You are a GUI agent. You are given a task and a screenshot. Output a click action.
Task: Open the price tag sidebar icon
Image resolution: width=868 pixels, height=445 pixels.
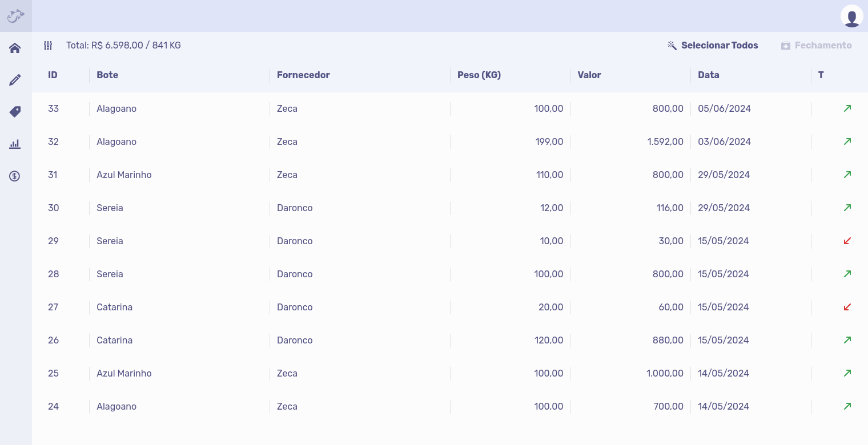[x=15, y=112]
